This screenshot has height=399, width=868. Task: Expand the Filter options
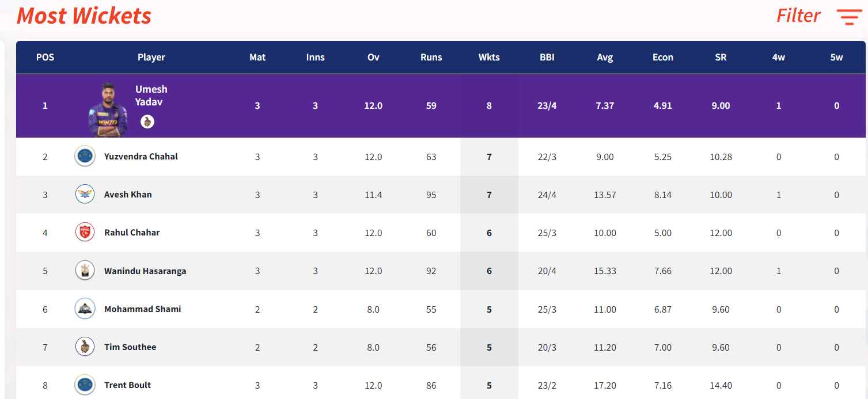click(798, 16)
